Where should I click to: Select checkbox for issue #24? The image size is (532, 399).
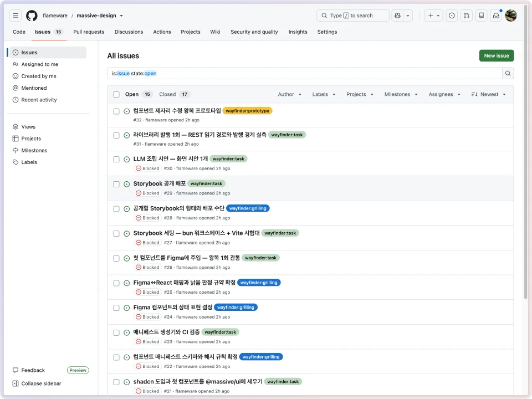pyautogui.click(x=116, y=308)
